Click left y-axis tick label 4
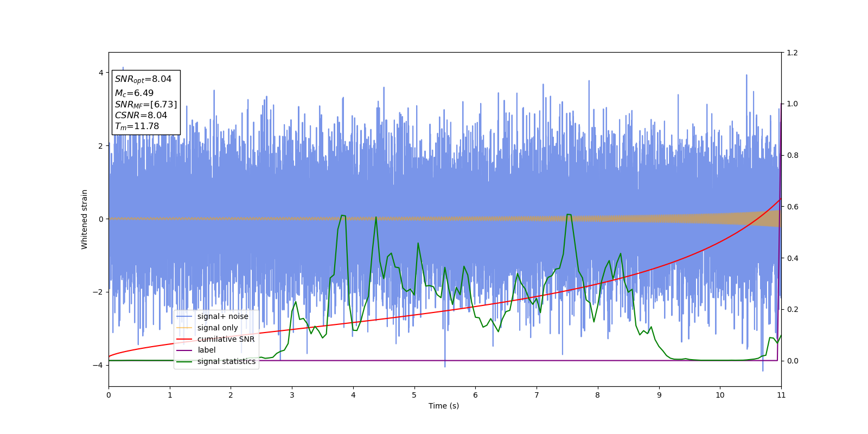 (x=101, y=73)
